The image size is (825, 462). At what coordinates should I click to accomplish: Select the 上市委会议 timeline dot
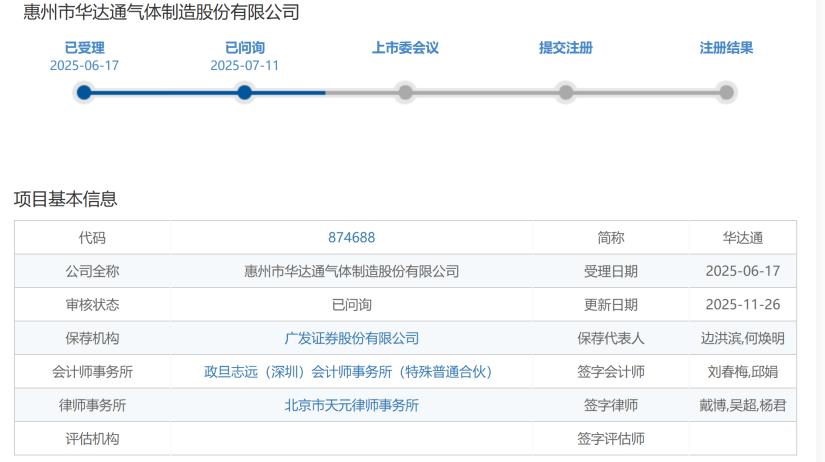coord(405,93)
